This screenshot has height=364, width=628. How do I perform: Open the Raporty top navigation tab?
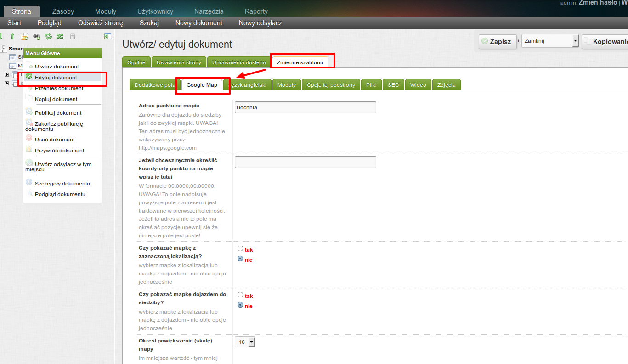[256, 11]
